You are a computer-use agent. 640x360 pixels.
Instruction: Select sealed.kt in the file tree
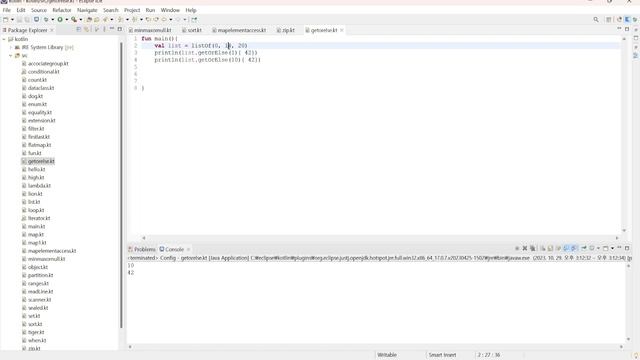coord(35,308)
